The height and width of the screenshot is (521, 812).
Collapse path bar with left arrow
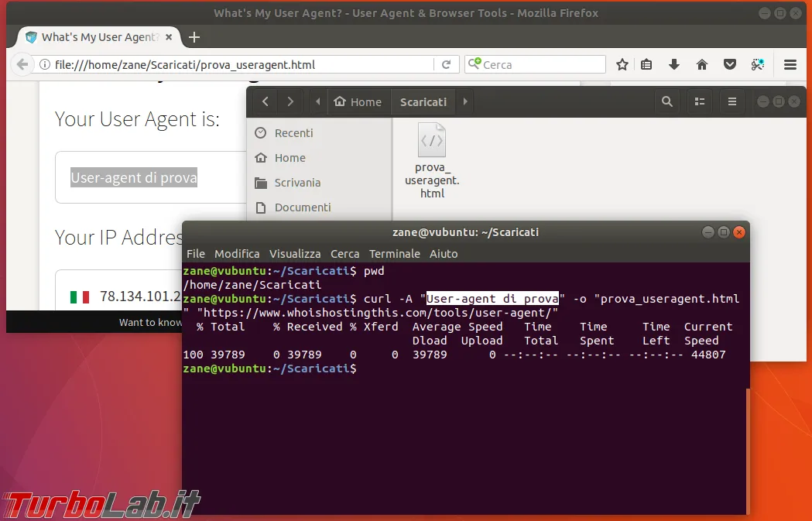(x=318, y=101)
